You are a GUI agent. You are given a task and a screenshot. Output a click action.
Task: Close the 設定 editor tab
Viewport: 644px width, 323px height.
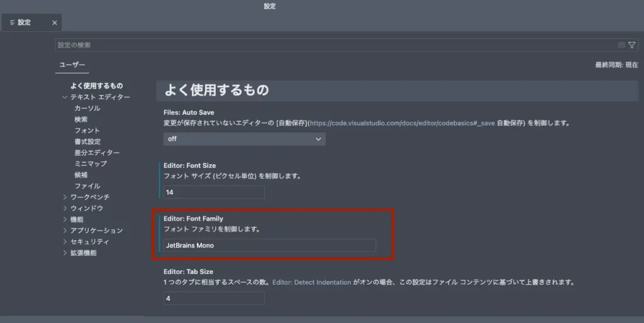pos(54,23)
